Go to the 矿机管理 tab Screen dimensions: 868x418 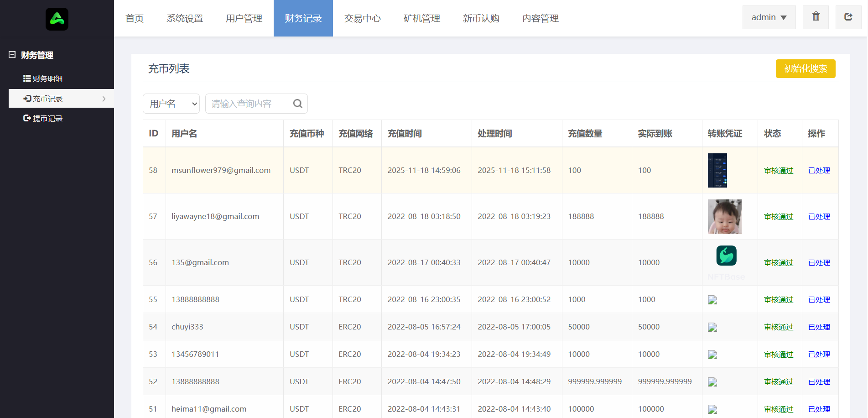[x=421, y=18]
